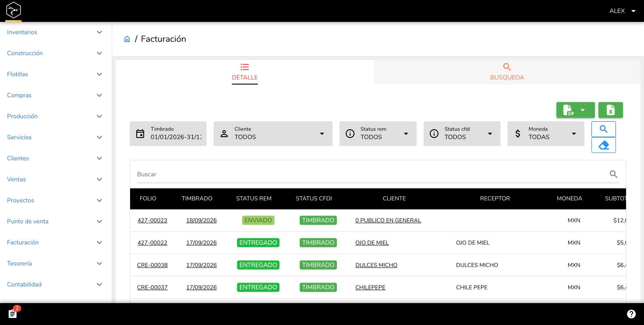The width and height of the screenshot is (644, 325).
Task: Expand Tesorería sidebar section
Action: pyautogui.click(x=56, y=264)
